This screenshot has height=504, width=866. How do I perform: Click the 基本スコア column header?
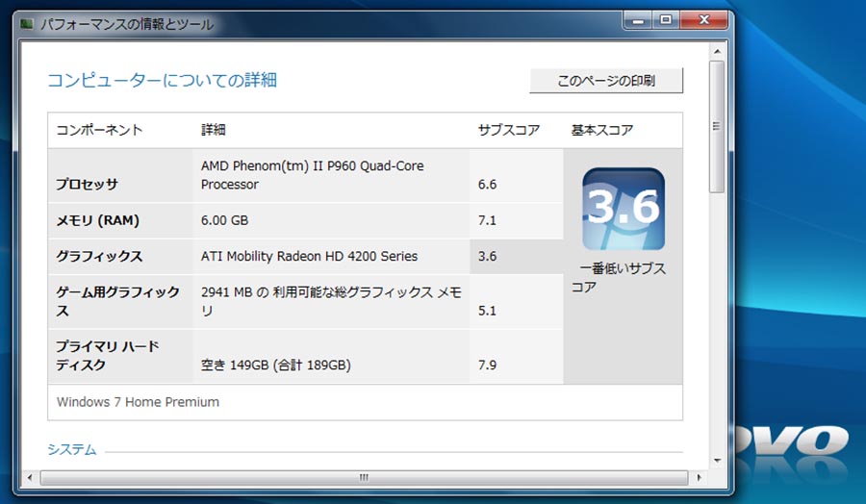pos(602,130)
